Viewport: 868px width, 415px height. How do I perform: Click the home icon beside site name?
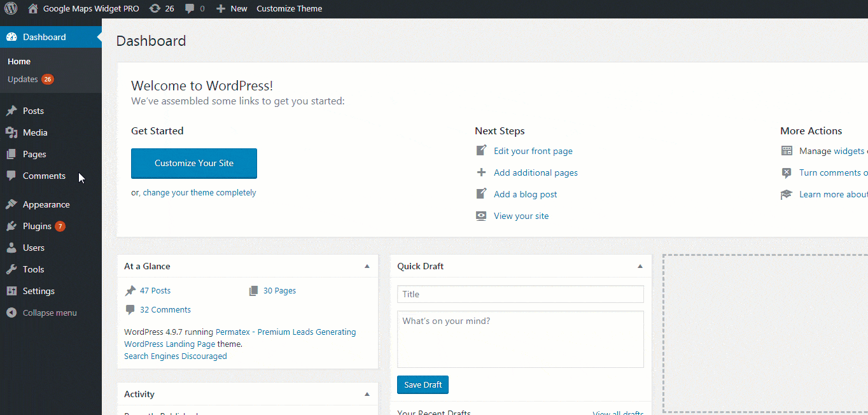[x=33, y=9]
